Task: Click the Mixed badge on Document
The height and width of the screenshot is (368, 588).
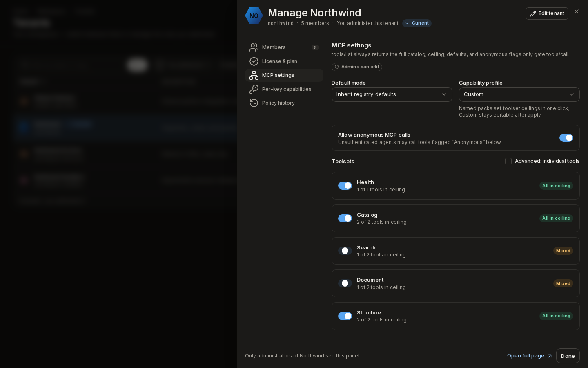Action: coord(563,283)
